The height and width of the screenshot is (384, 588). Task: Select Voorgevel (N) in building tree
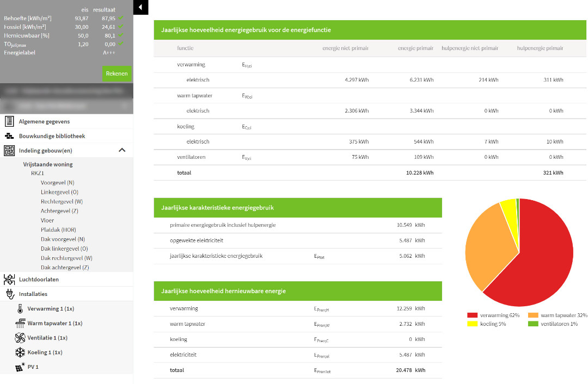point(58,183)
